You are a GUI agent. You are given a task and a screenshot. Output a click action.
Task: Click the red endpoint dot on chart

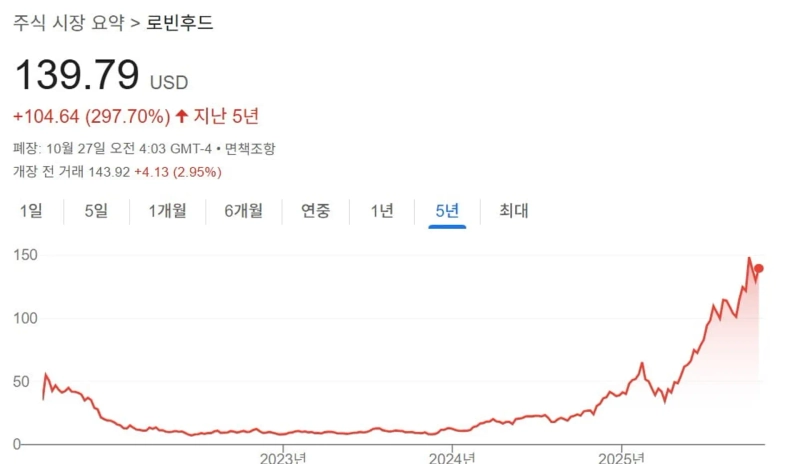[759, 268]
